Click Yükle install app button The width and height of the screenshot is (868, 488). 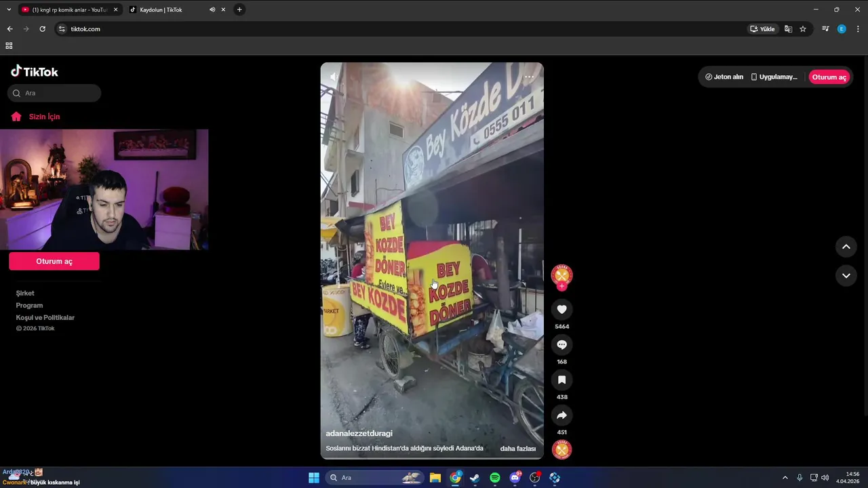click(762, 29)
